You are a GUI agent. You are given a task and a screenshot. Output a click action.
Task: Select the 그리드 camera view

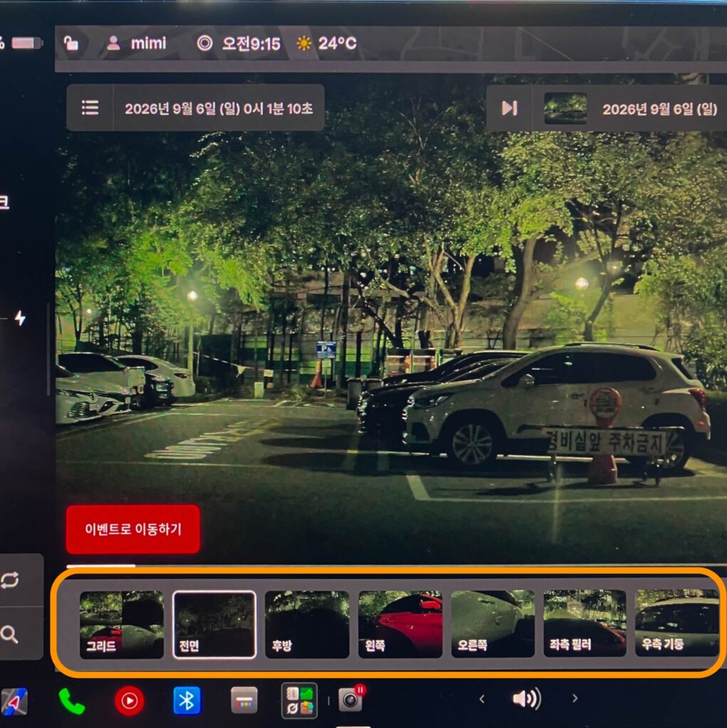122,624
